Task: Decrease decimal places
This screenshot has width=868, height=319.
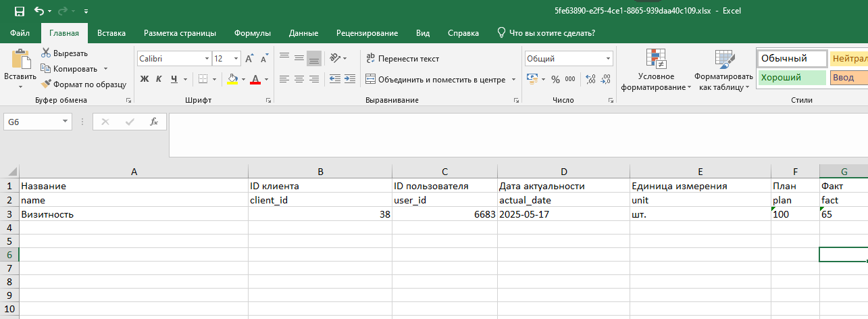Action: click(x=606, y=79)
